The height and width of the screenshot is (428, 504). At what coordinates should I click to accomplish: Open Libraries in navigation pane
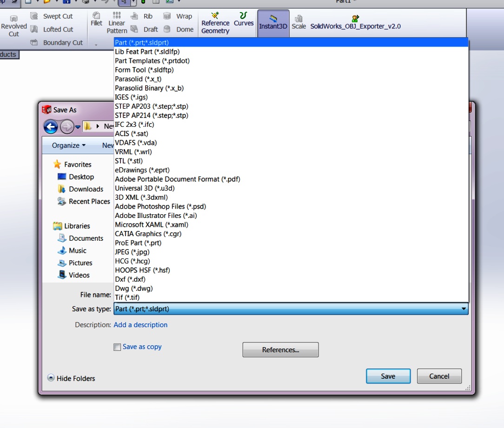[71, 226]
